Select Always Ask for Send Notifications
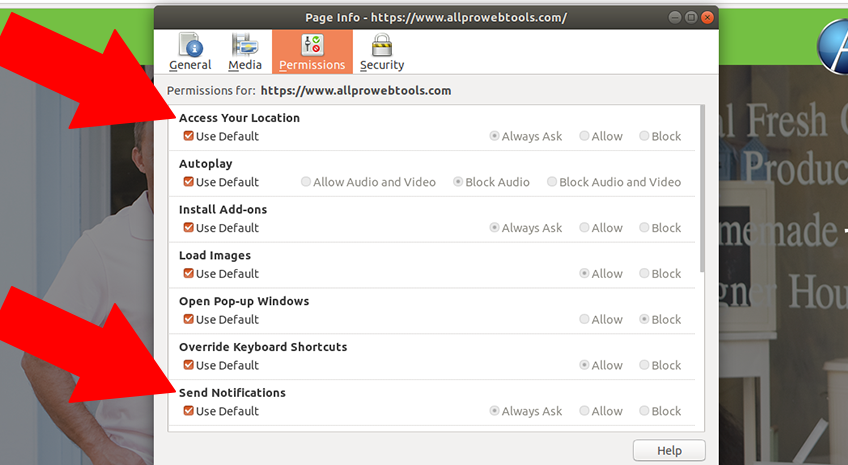The width and height of the screenshot is (848, 465). coord(494,411)
